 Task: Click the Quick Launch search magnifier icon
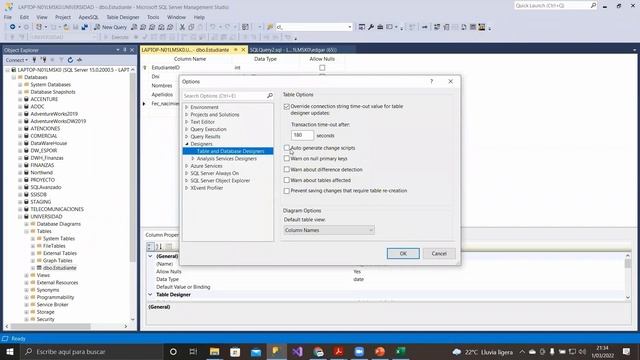point(593,5)
